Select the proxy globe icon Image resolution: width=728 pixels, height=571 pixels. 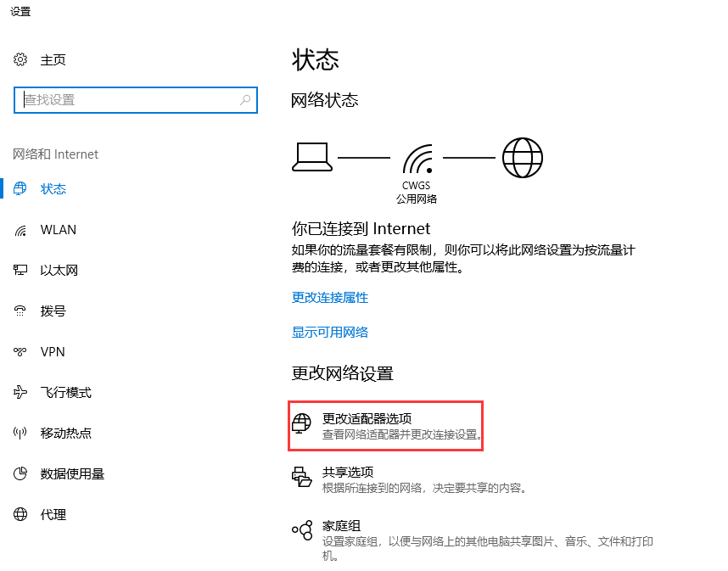coord(19,514)
